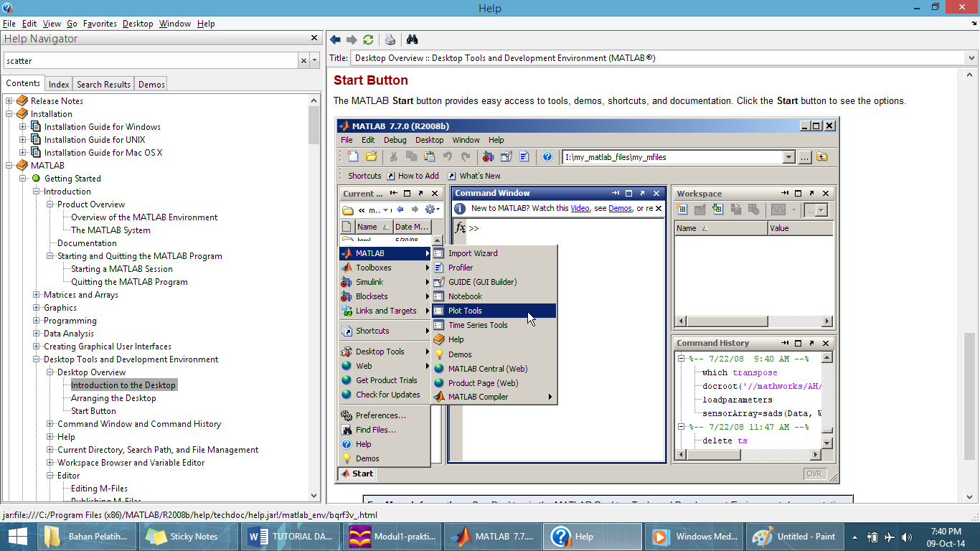
Task: Expand the Data Analysis node
Action: pos(37,334)
